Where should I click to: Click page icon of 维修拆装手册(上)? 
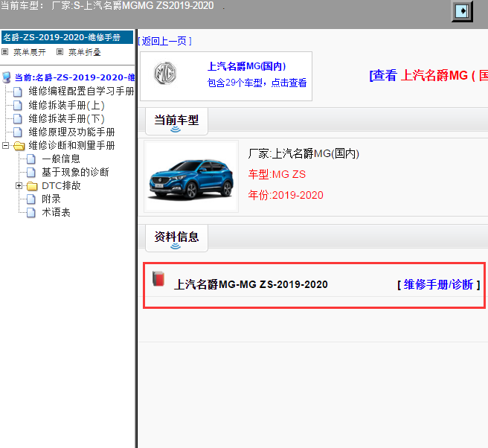18,105
